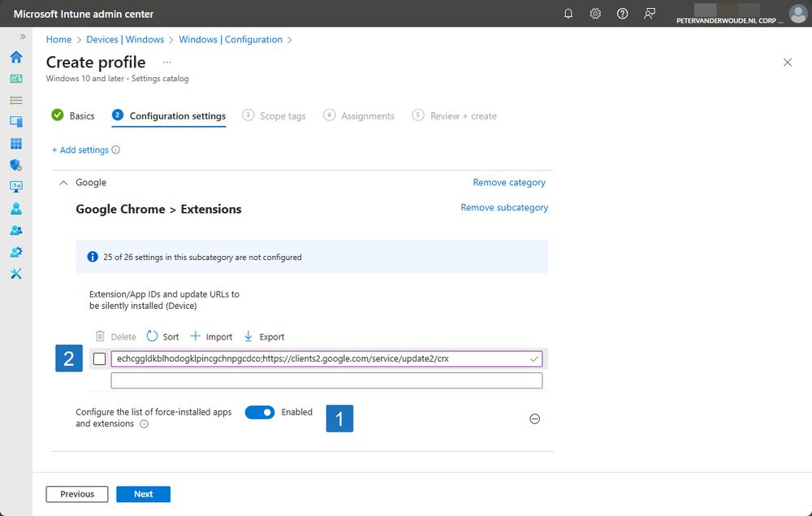
Task: Show info tooltip beside Add settings
Action: pos(116,150)
